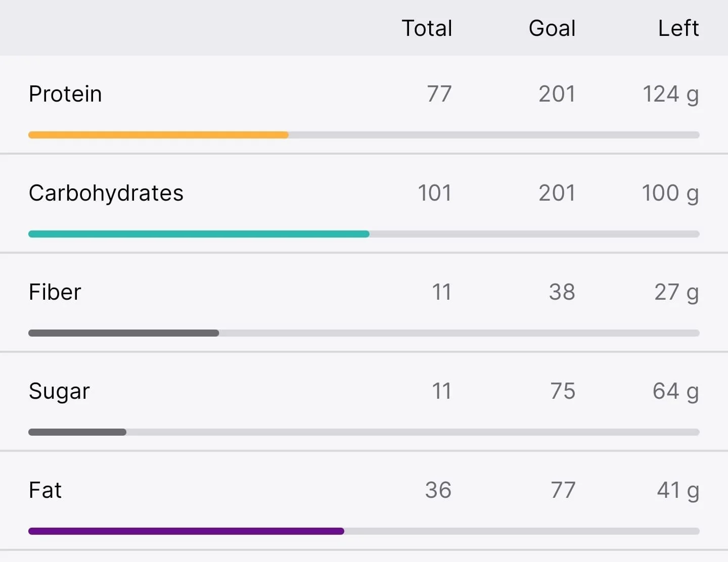
Task: Tap Protein remaining value 124 g
Action: [671, 95]
